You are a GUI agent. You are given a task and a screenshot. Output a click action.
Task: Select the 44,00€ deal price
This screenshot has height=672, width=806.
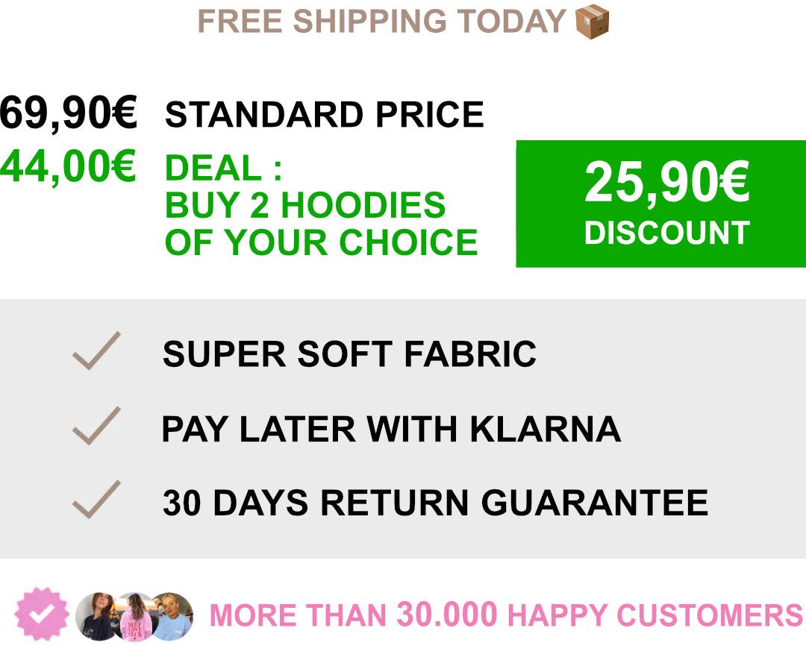68,166
